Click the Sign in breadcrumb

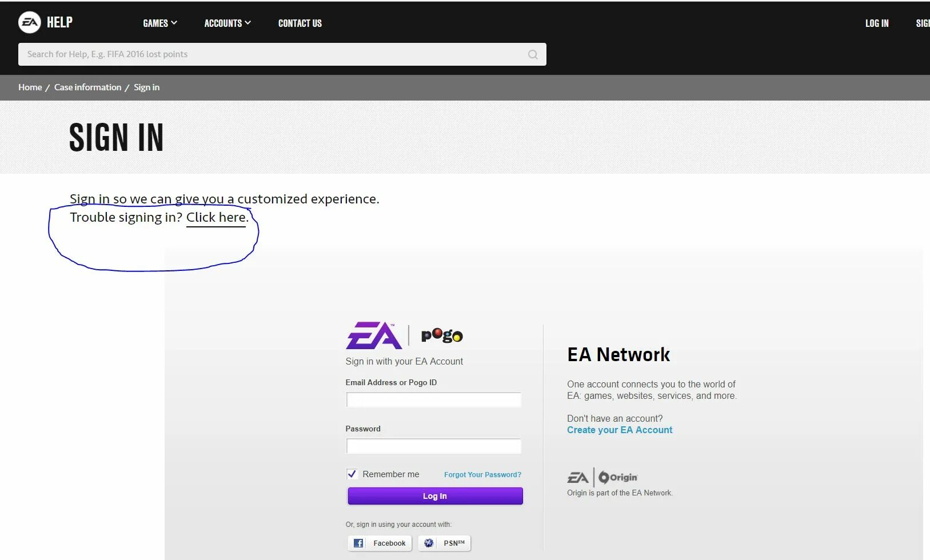(x=147, y=87)
